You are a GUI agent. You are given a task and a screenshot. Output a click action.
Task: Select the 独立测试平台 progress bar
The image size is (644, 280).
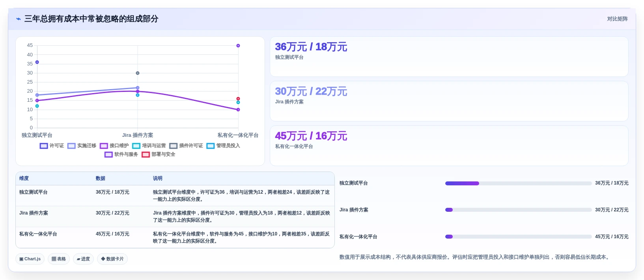[x=518, y=183]
